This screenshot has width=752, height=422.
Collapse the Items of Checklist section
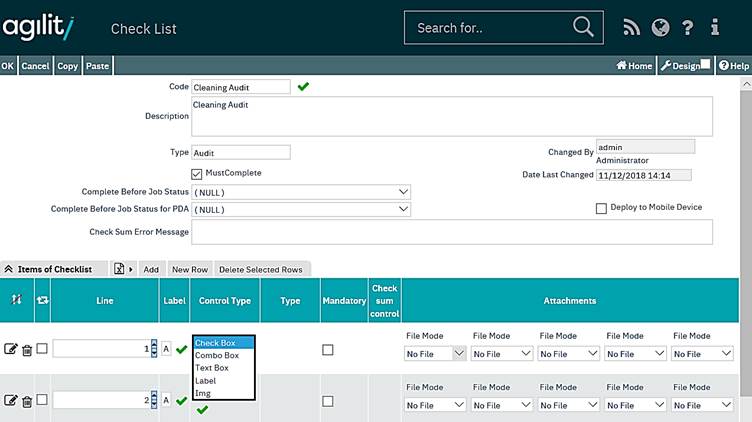(8, 269)
